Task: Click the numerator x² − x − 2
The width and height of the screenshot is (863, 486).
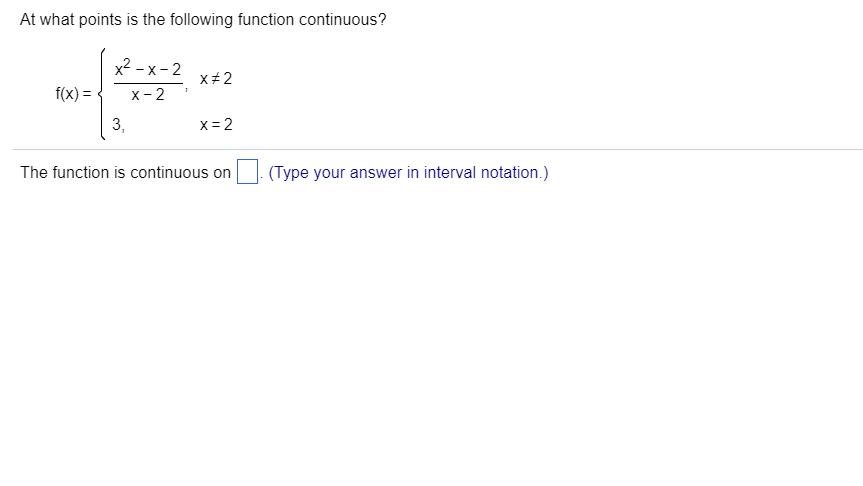Action: [x=148, y=69]
